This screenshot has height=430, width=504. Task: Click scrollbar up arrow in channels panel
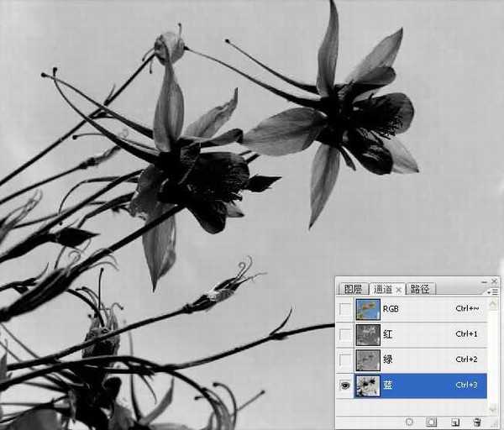(492, 302)
